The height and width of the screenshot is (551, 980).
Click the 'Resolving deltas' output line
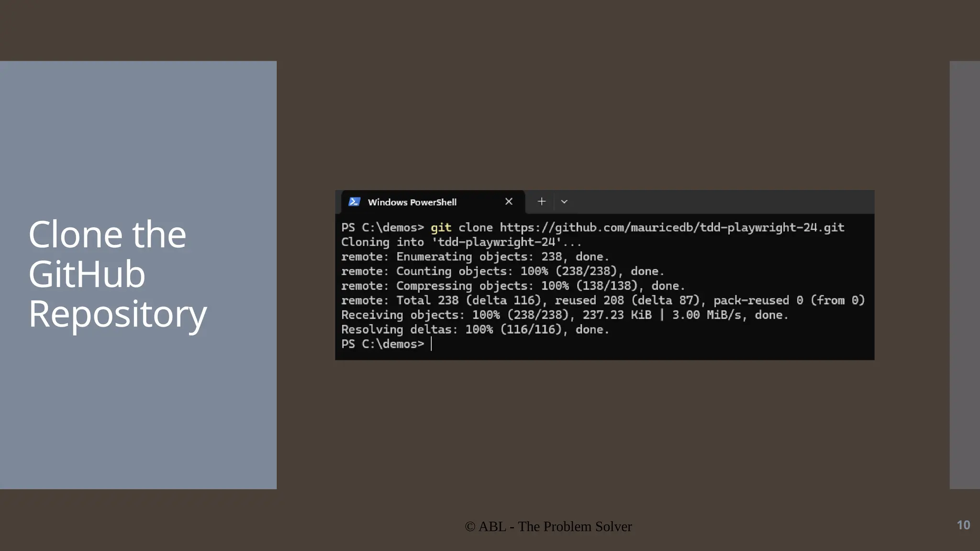[x=475, y=330]
